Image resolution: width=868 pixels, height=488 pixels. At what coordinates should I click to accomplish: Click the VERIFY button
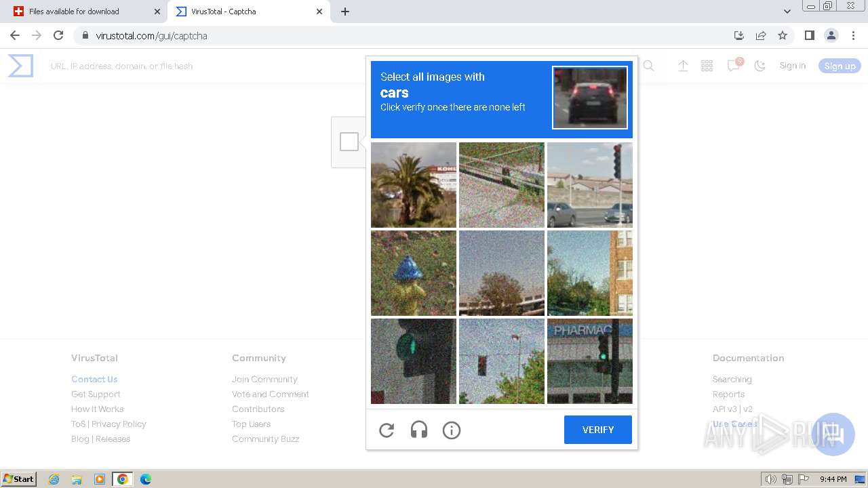tap(598, 430)
